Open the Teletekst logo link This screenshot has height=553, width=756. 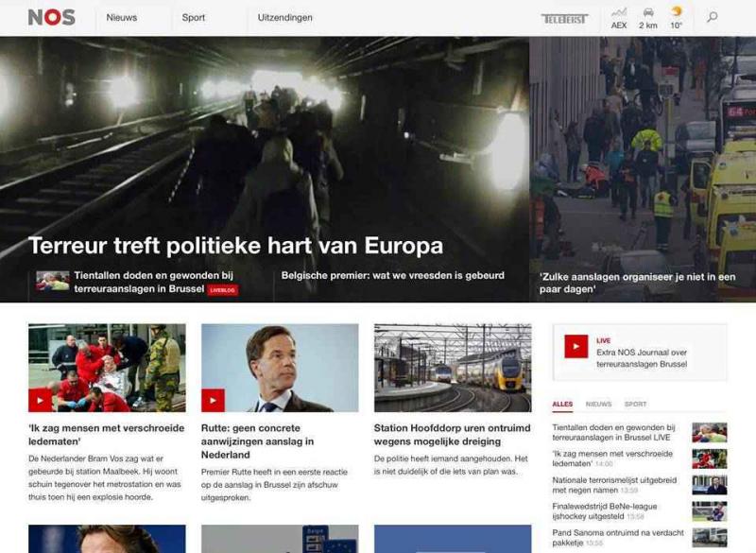pos(564,19)
